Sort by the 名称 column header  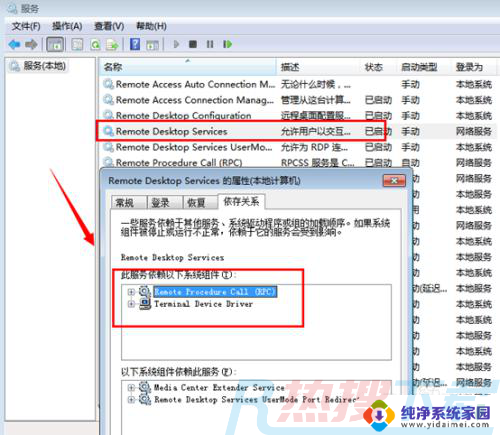click(x=188, y=67)
